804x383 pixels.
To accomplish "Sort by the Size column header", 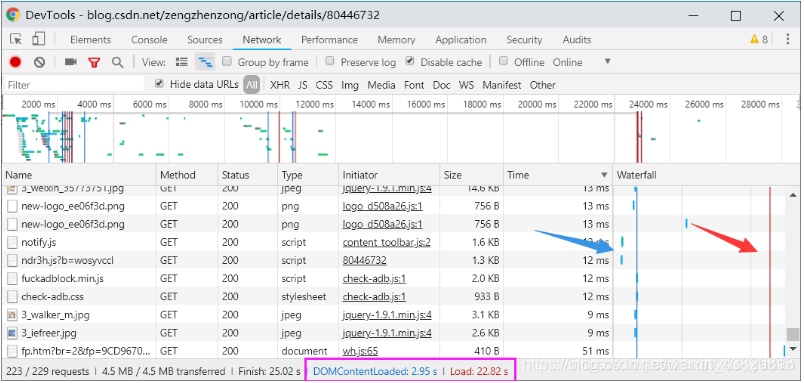I will point(472,175).
